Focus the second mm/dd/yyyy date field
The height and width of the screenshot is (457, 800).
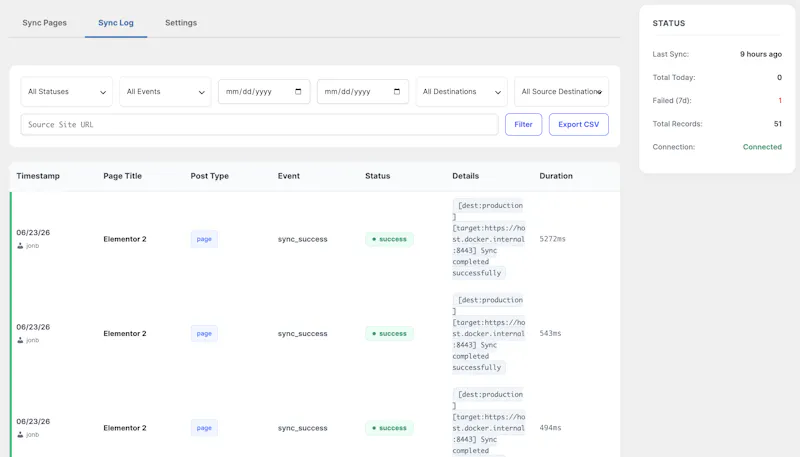pyautogui.click(x=363, y=92)
